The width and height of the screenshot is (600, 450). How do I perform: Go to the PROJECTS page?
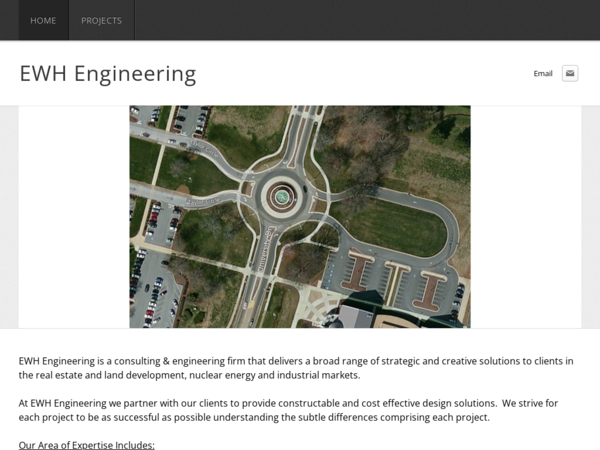pyautogui.click(x=102, y=20)
